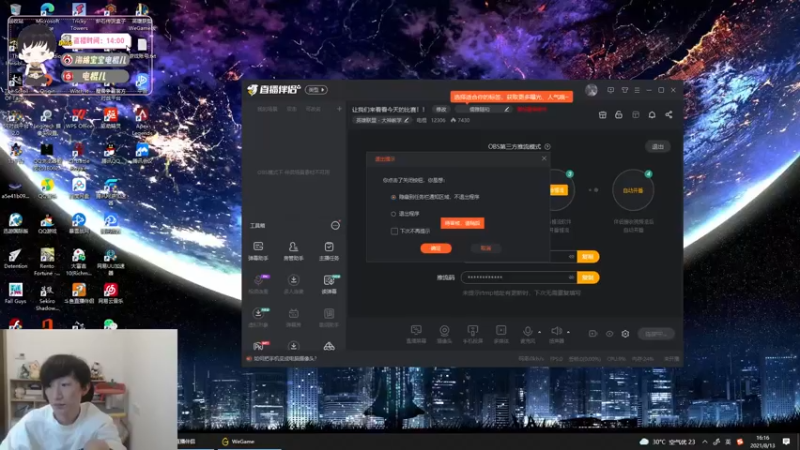
Task: Edit the tag pill with pencil icon
Action: pos(483,109)
